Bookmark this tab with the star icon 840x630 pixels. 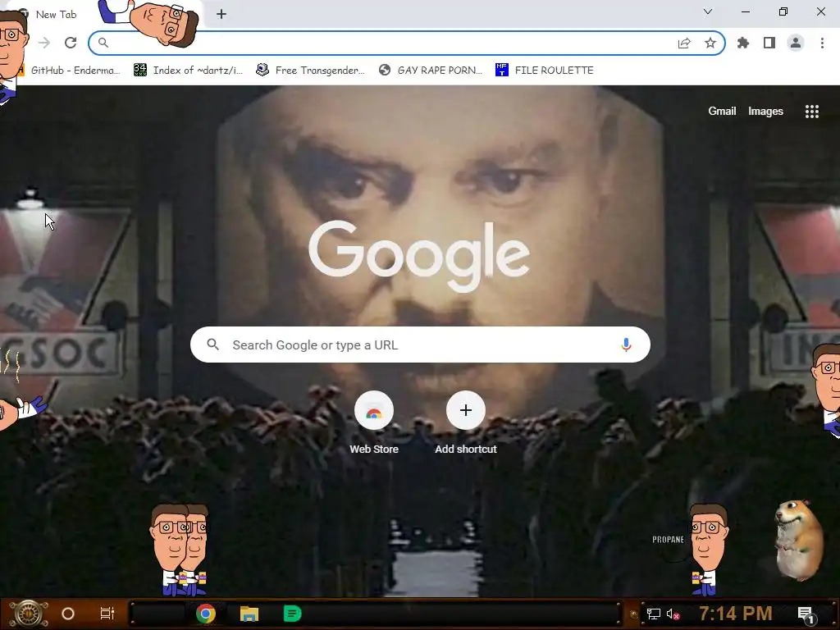710,43
